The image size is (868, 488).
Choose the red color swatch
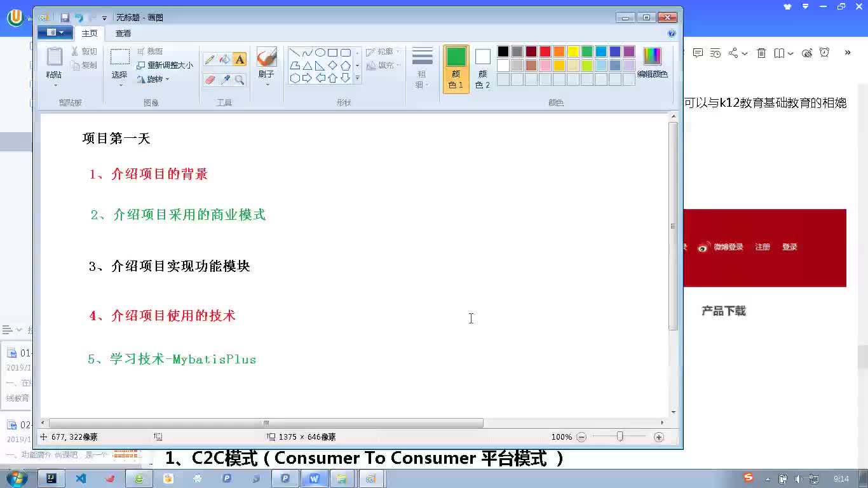point(545,51)
